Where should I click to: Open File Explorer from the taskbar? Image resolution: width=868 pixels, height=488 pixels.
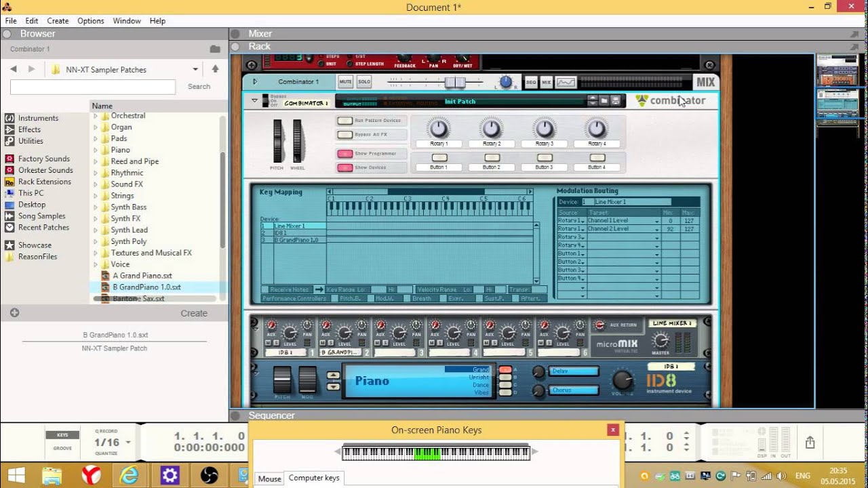pyautogui.click(x=52, y=475)
